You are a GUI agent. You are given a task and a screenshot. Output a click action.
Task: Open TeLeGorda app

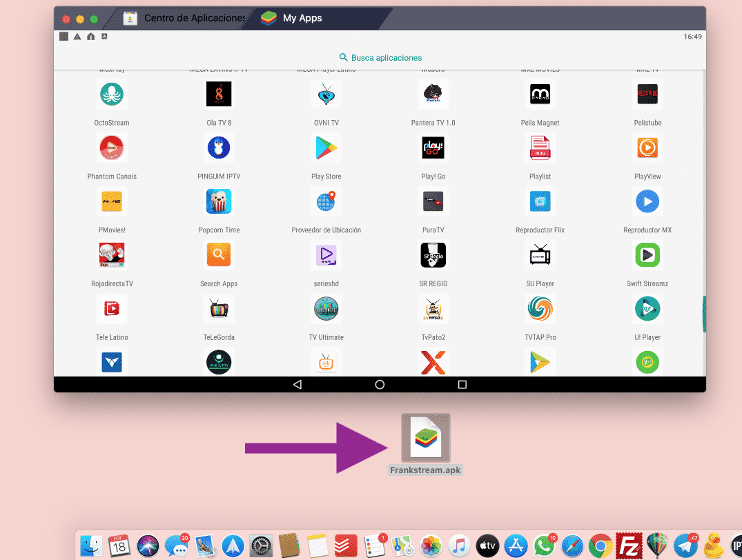[x=219, y=309]
